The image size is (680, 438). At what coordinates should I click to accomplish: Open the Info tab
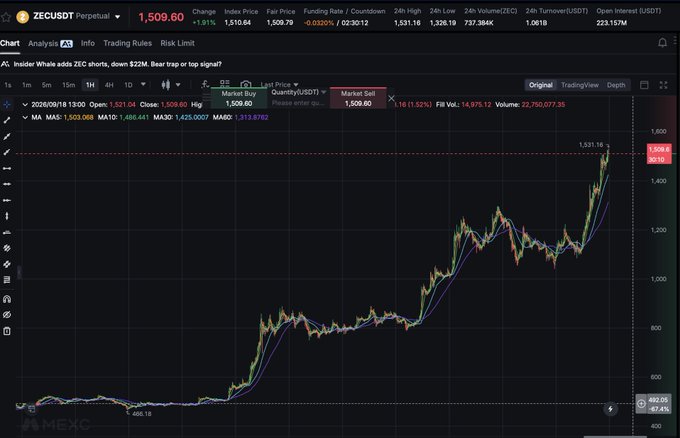pos(88,43)
